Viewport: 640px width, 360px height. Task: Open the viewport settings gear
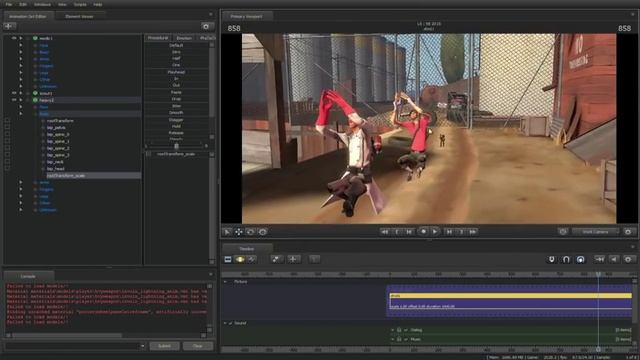coord(628,232)
